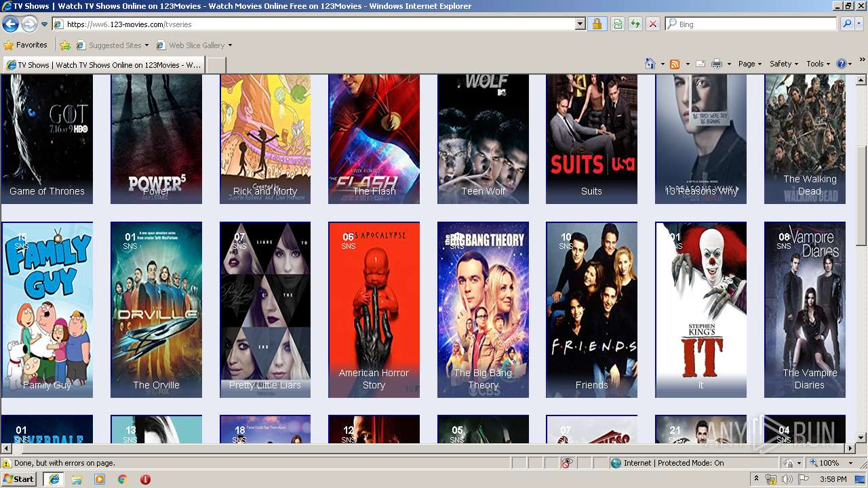
Task: Open the Rick and Morty poster
Action: (x=265, y=139)
